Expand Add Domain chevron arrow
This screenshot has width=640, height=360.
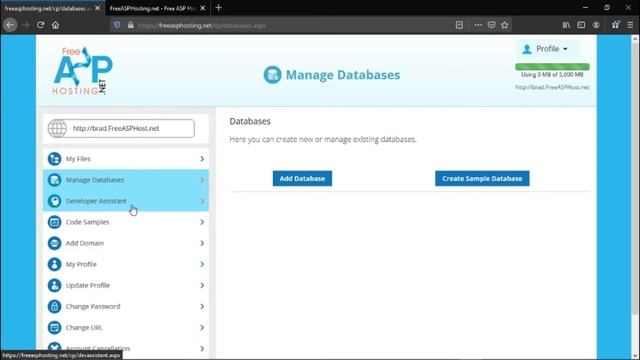coord(202,243)
